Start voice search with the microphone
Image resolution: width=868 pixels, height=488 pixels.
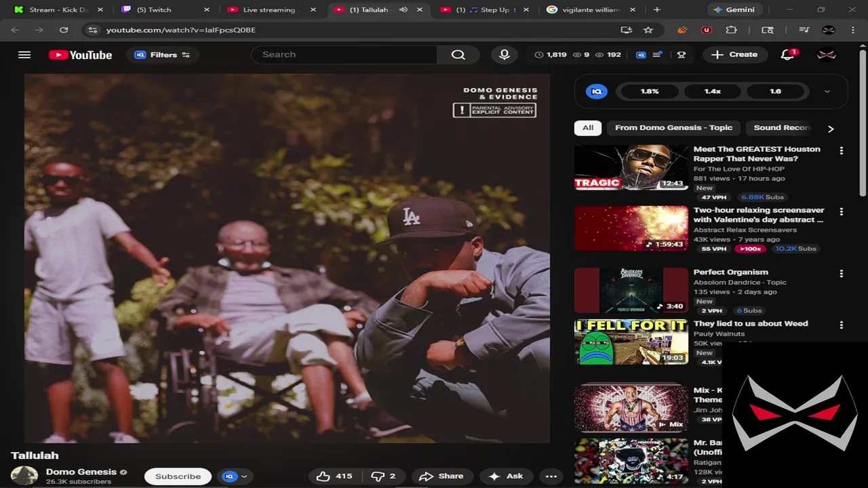pyautogui.click(x=504, y=54)
